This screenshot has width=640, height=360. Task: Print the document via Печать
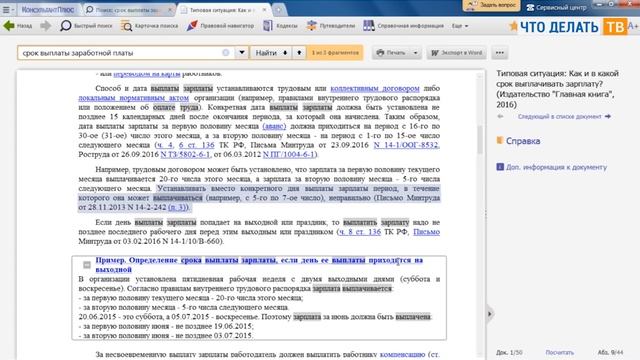391,53
